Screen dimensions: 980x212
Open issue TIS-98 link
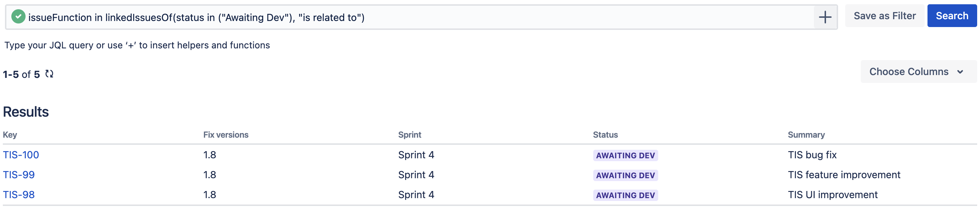19,195
